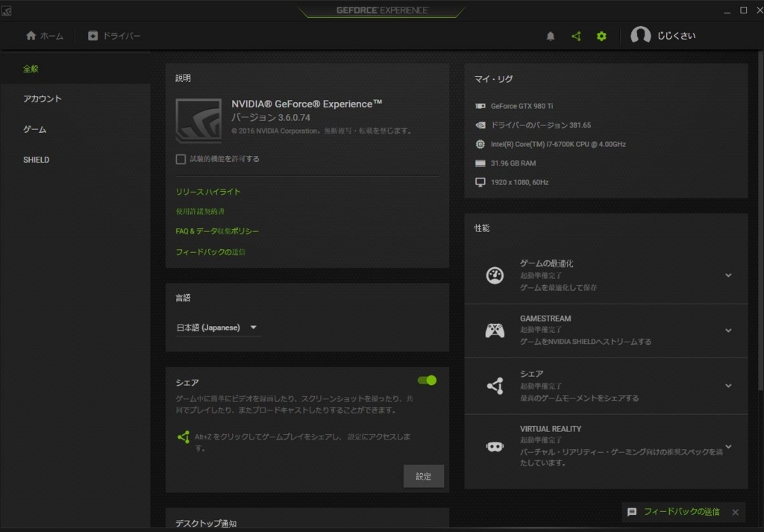Viewport: 764px width, 532px height.
Task: Click the vertical scrollbar on right edge
Action: [760, 222]
